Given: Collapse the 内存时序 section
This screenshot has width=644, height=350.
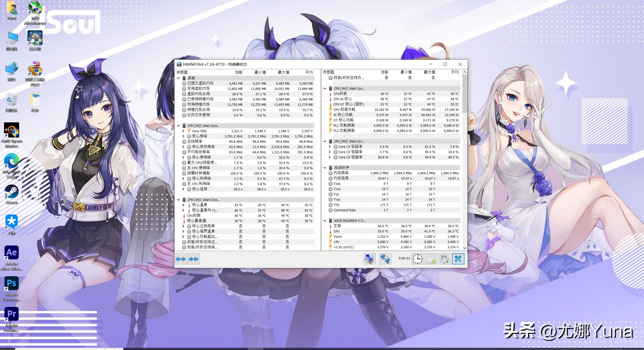Looking at the screenshot, I should click(324, 167).
